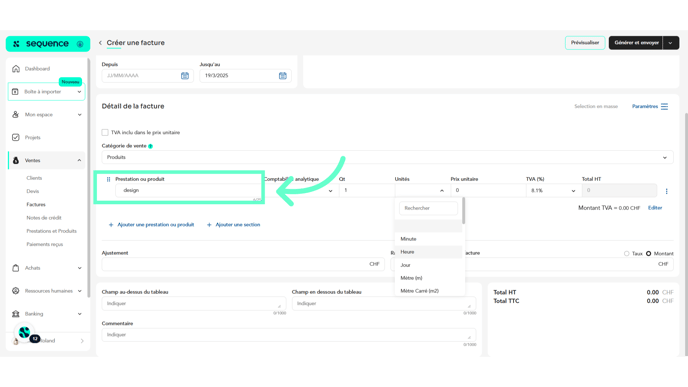This screenshot has height=387, width=688.
Task: Click the Sequence logo
Action: pyautogui.click(x=48, y=44)
